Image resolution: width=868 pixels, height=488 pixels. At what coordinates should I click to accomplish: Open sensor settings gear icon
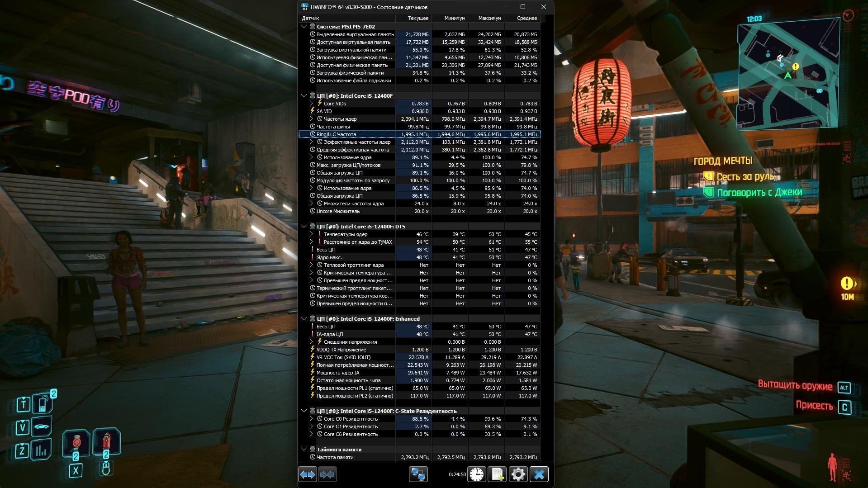518,474
